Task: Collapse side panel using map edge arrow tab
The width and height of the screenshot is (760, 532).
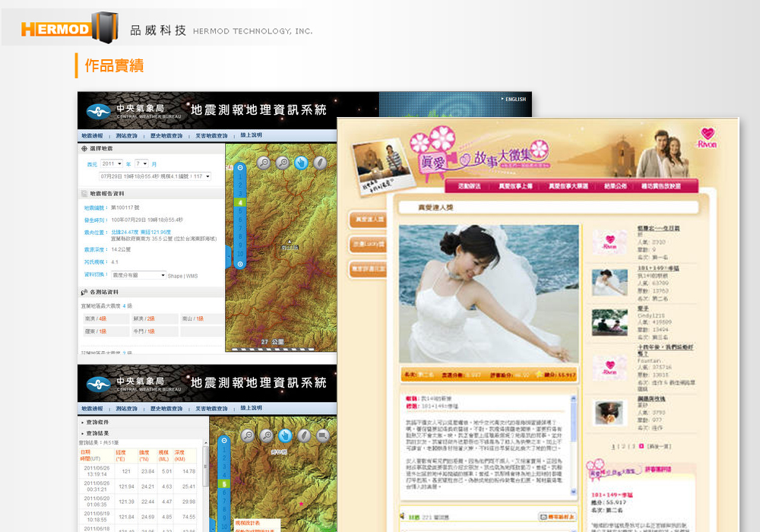Action: pyautogui.click(x=228, y=257)
